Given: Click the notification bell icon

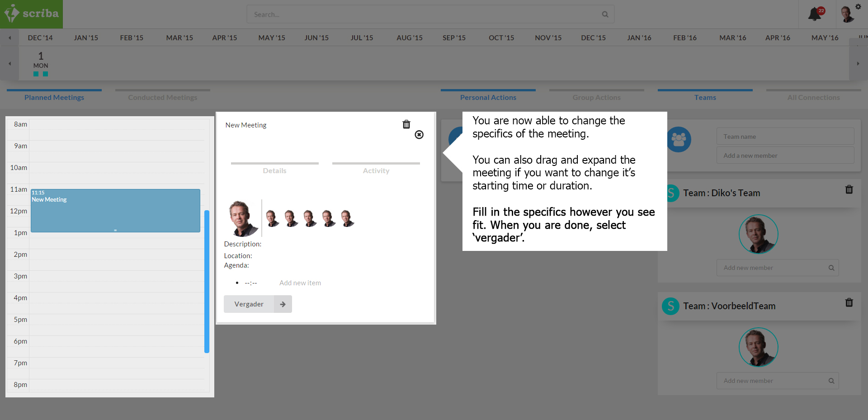Looking at the screenshot, I should click(815, 14).
